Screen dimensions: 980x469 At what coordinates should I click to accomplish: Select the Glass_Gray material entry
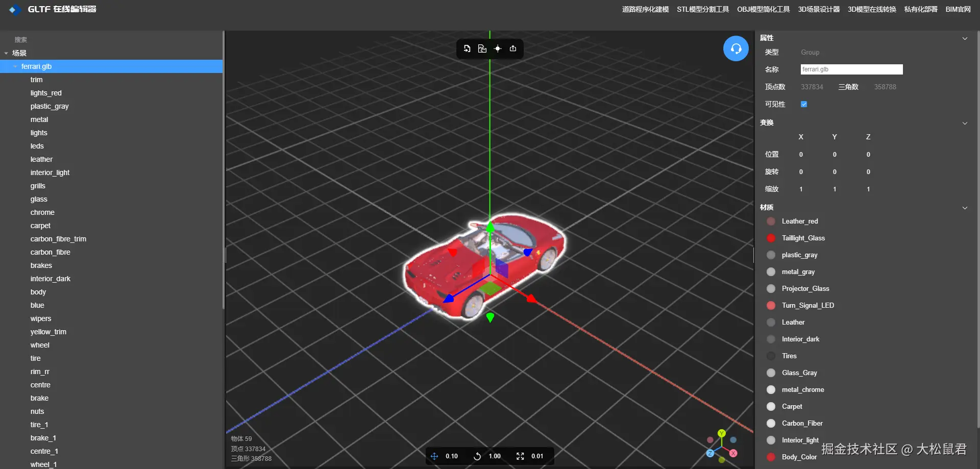click(799, 373)
